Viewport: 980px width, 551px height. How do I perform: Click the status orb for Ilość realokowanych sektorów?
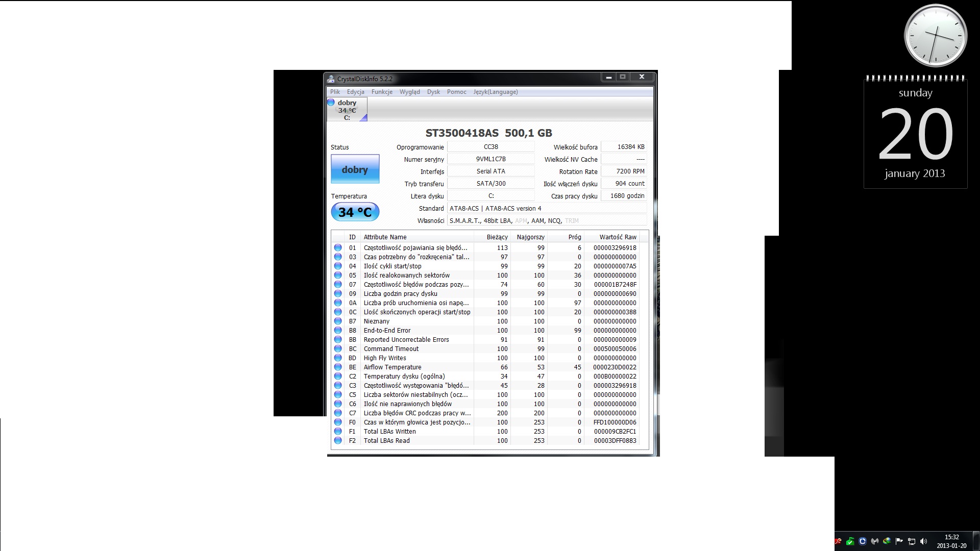(x=338, y=275)
